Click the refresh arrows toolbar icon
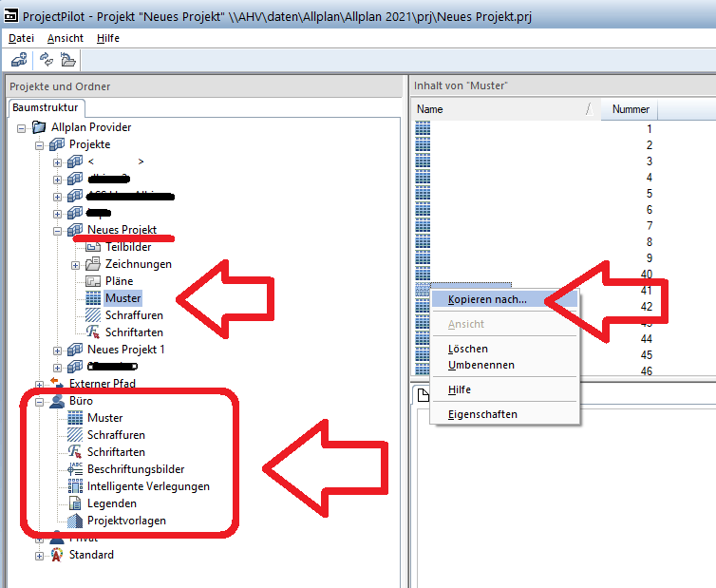 point(46,60)
